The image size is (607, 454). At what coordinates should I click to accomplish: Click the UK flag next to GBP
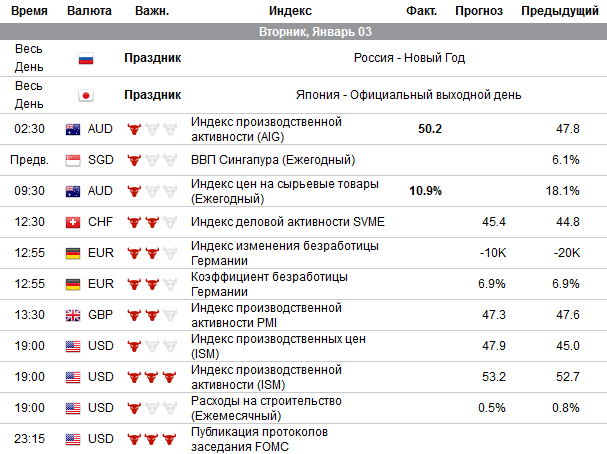click(x=73, y=315)
